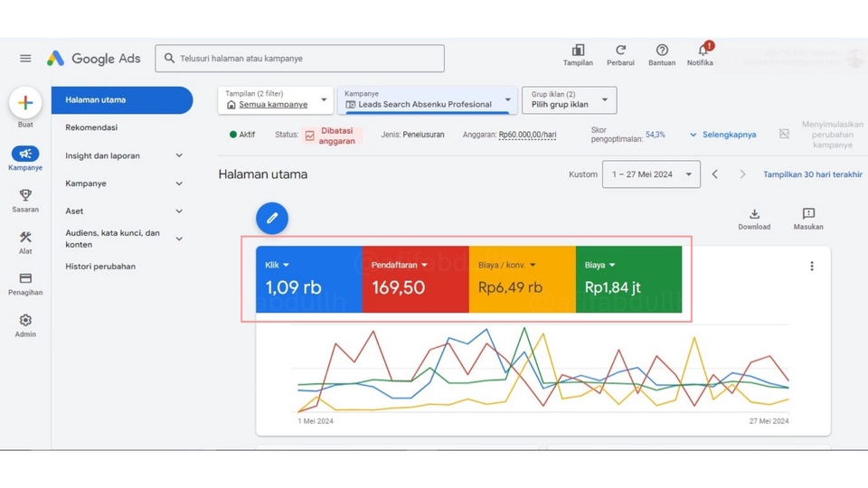The image size is (868, 488).
Task: Open the Sasaran goals trophy icon
Action: pyautogui.click(x=25, y=195)
